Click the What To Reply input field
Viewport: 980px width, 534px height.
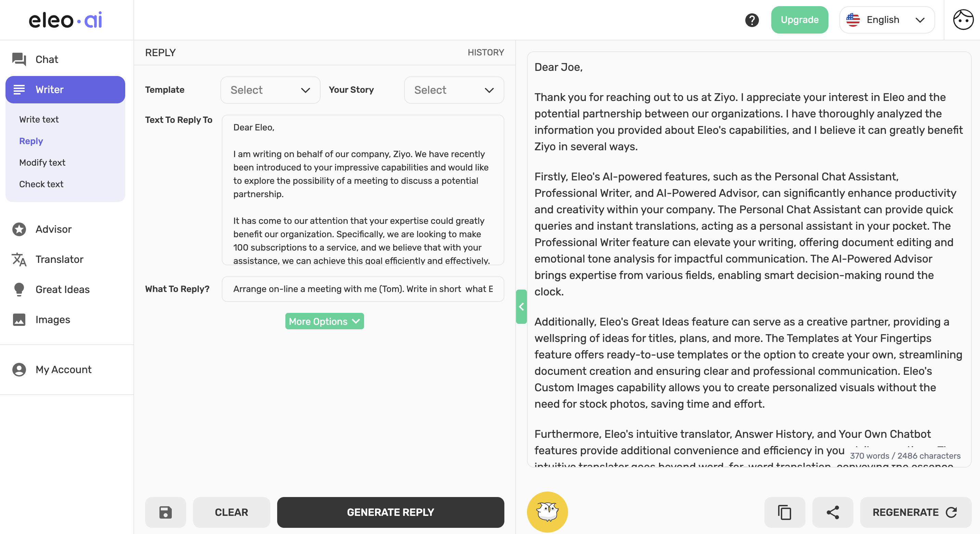click(x=363, y=289)
